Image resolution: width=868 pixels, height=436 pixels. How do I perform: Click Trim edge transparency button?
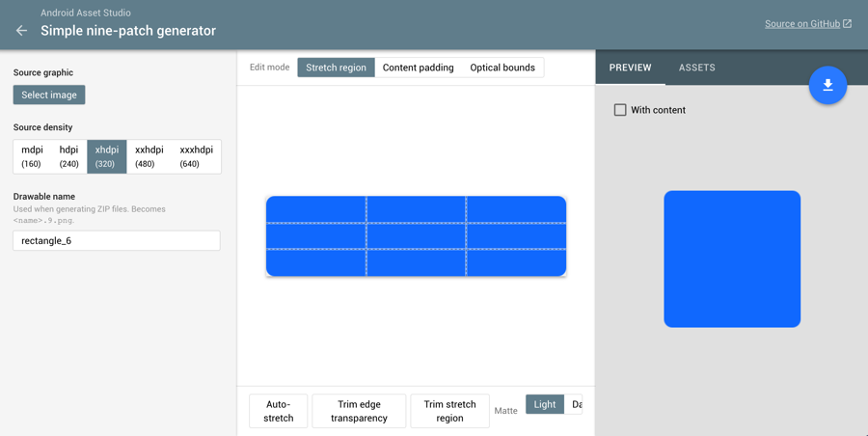click(359, 411)
